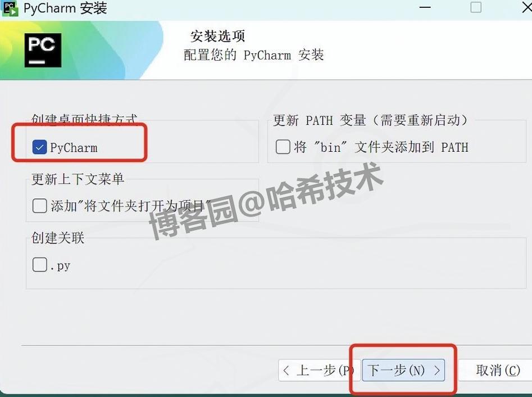The height and width of the screenshot is (397, 532).
Task: Uncheck the PyCharm desktop shortcut checkbox
Action: tap(40, 147)
